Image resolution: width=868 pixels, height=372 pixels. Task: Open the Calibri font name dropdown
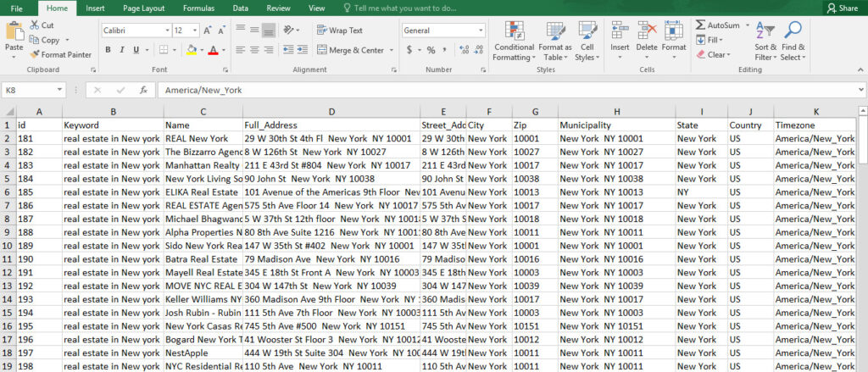coord(166,31)
